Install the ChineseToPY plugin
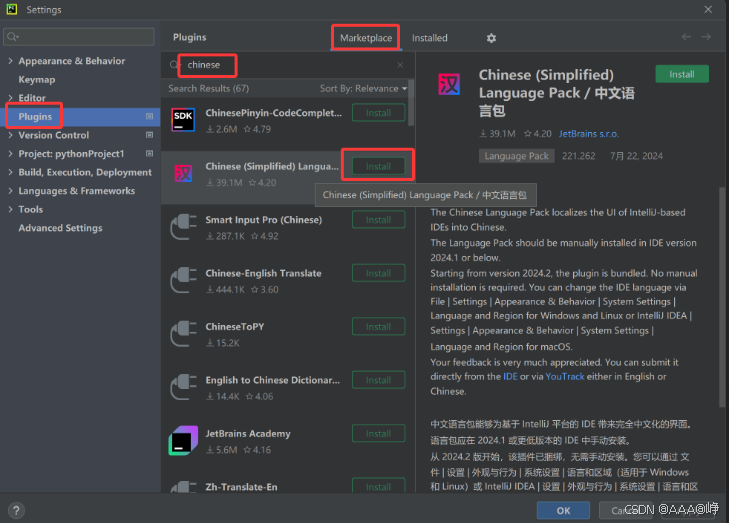 [x=378, y=327]
